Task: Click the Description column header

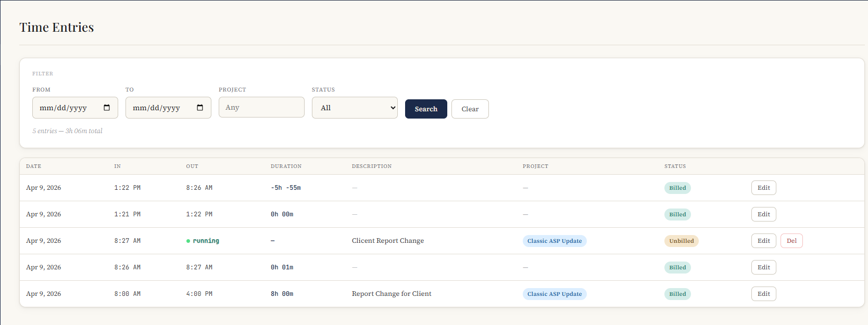Action: click(372, 166)
